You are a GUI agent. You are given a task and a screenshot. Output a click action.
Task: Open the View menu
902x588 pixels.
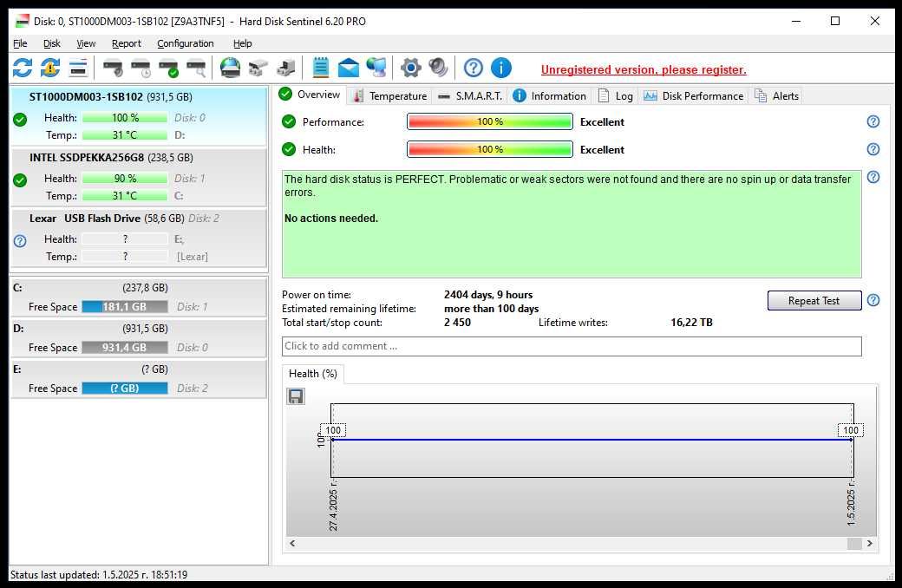[x=86, y=43]
